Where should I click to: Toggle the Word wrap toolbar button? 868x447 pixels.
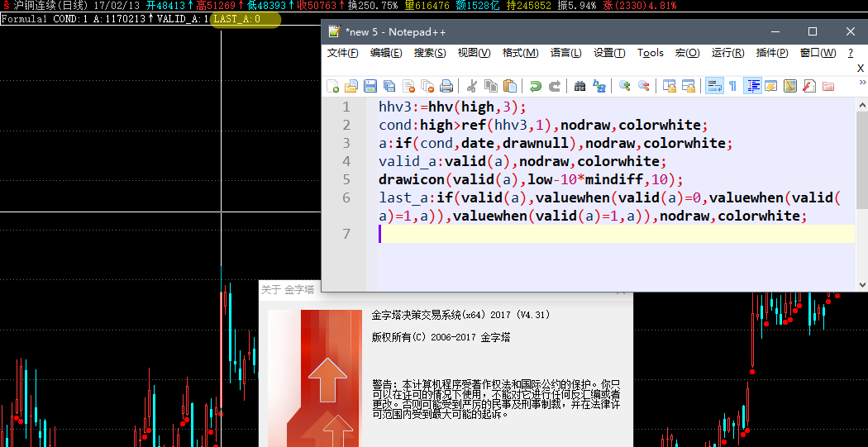[x=713, y=86]
